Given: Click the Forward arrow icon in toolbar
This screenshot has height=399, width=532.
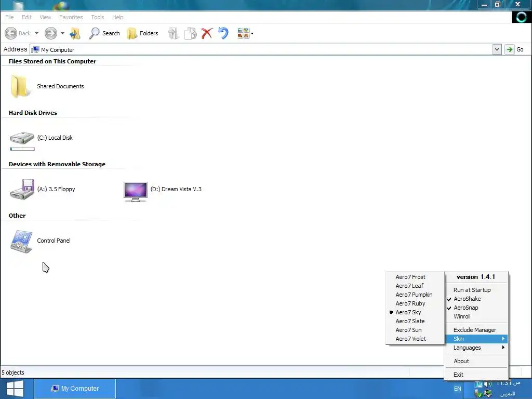Looking at the screenshot, I should tap(51, 33).
